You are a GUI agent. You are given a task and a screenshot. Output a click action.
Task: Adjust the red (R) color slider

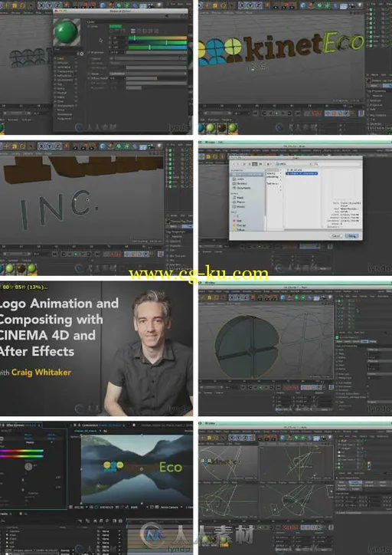pyautogui.click(x=157, y=38)
